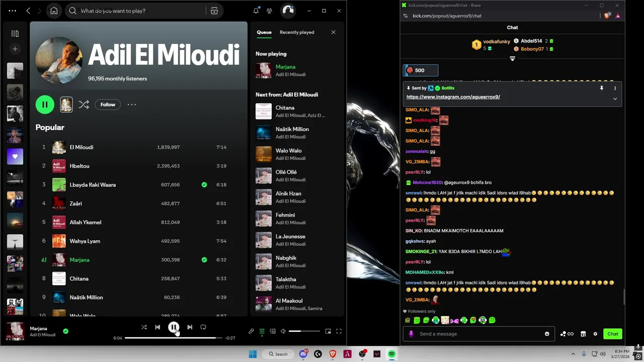The height and width of the screenshot is (362, 644).
Task: Open Discord from taskbar
Action: (x=303, y=354)
